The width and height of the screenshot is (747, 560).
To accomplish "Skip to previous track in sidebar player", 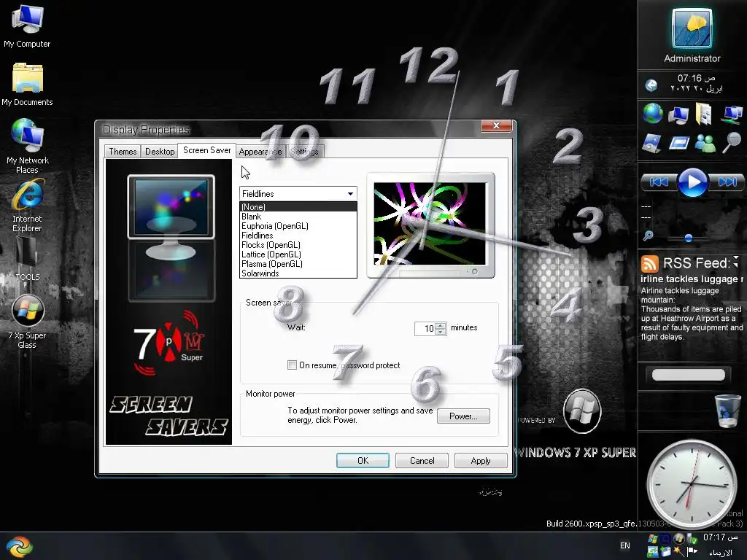I will [659, 182].
